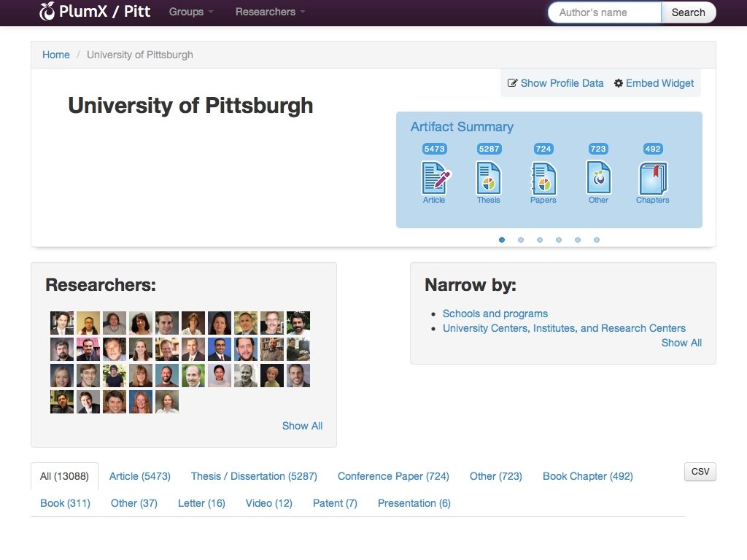Click the 724 count badge
This screenshot has width=747, height=560.
coord(543,149)
